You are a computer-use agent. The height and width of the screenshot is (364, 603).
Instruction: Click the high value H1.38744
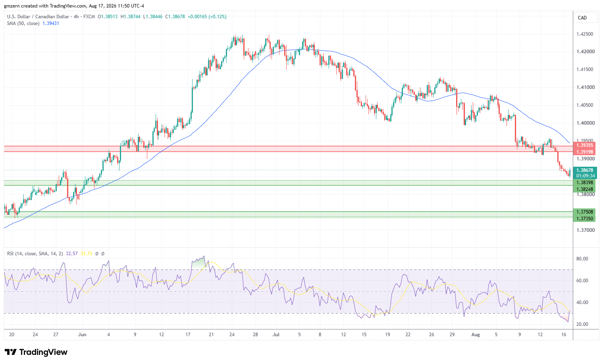click(x=130, y=17)
